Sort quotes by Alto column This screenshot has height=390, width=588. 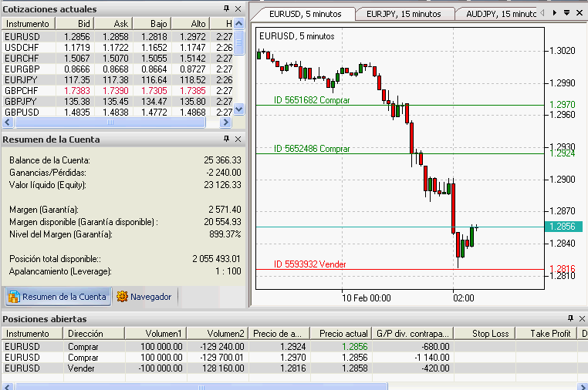coord(191,24)
